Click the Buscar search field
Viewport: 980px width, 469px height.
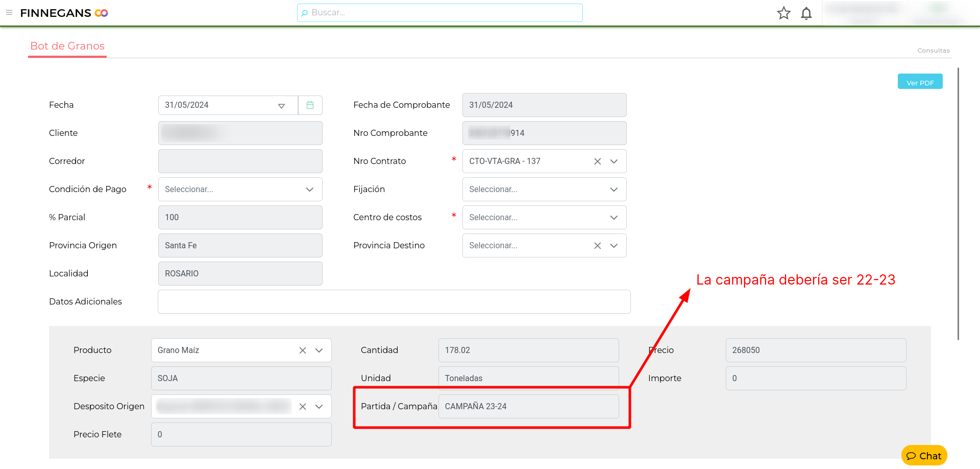tap(439, 13)
